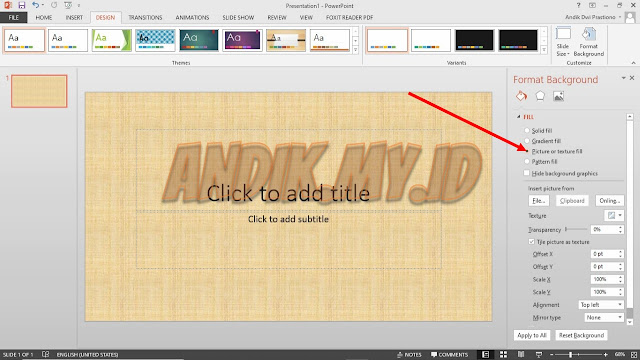Select the Gradient fill radio button

tap(527, 141)
